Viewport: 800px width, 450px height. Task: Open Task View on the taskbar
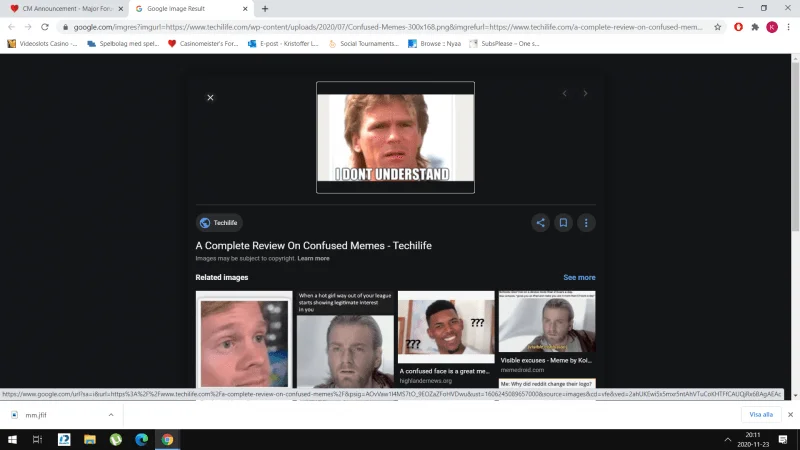click(x=37, y=439)
